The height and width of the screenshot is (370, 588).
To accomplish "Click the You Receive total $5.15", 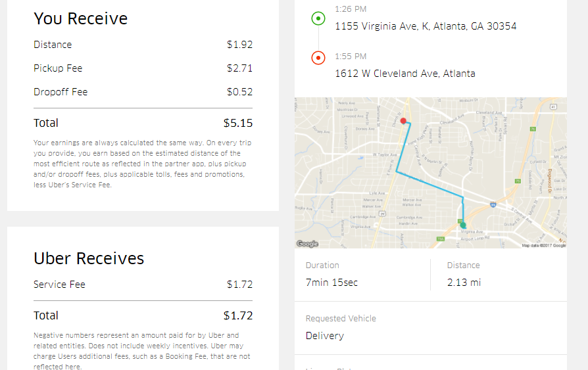I will 238,123.
